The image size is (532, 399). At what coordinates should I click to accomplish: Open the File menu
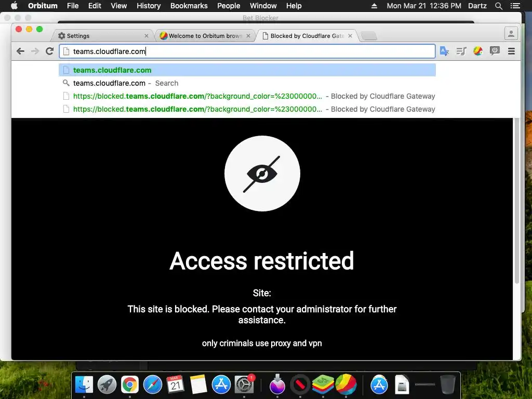coord(73,6)
